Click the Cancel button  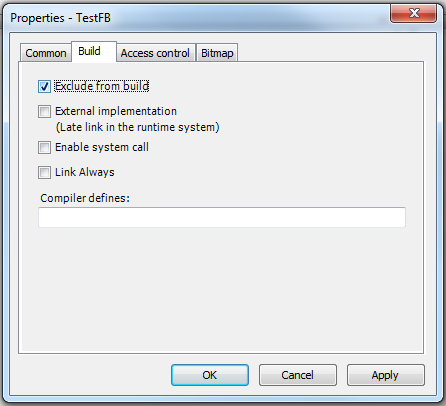coord(298,375)
